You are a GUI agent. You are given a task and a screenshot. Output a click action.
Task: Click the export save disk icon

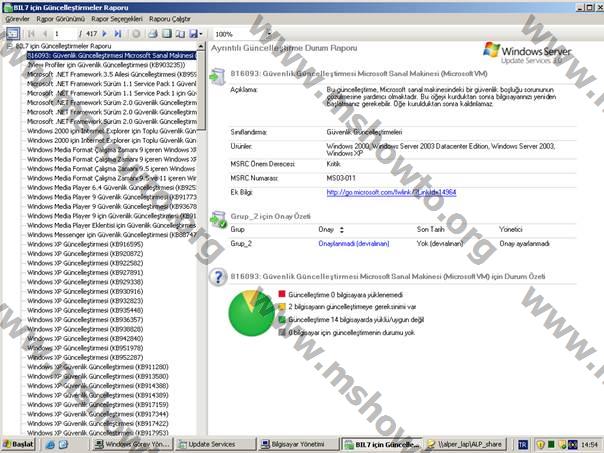pyautogui.click(x=193, y=34)
